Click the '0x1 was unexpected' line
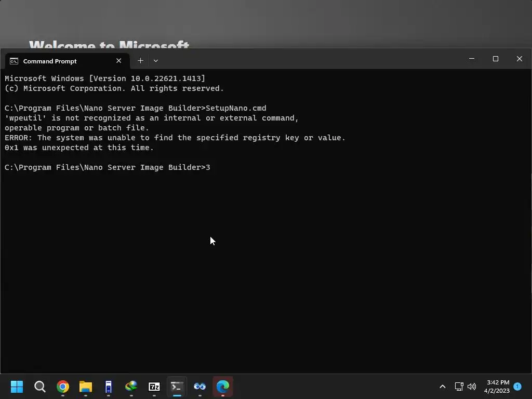This screenshot has height=399, width=532. (x=79, y=147)
